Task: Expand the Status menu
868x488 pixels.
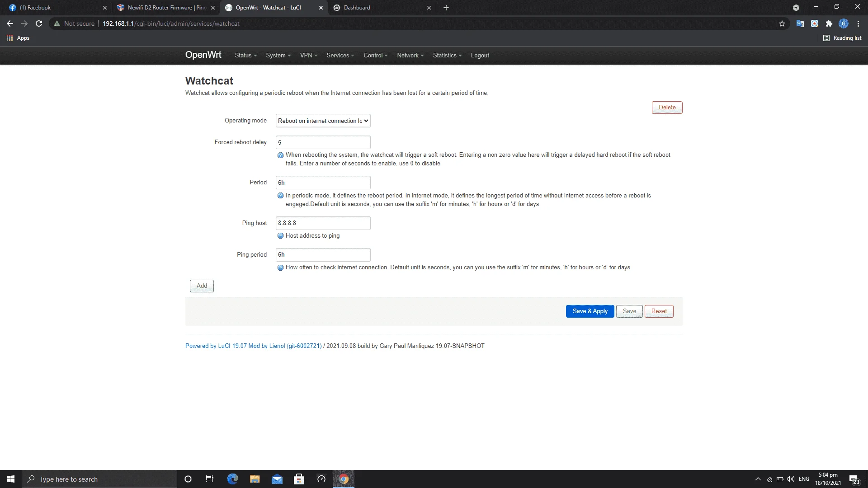Action: 245,56
